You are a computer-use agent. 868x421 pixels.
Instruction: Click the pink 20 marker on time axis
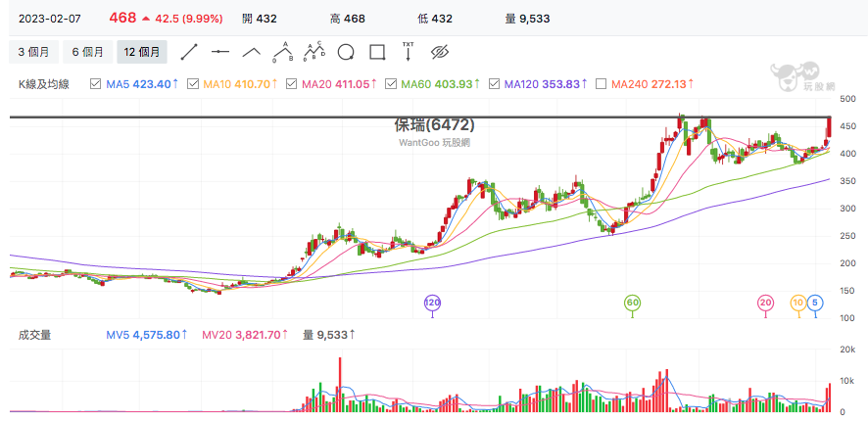pyautogui.click(x=765, y=303)
